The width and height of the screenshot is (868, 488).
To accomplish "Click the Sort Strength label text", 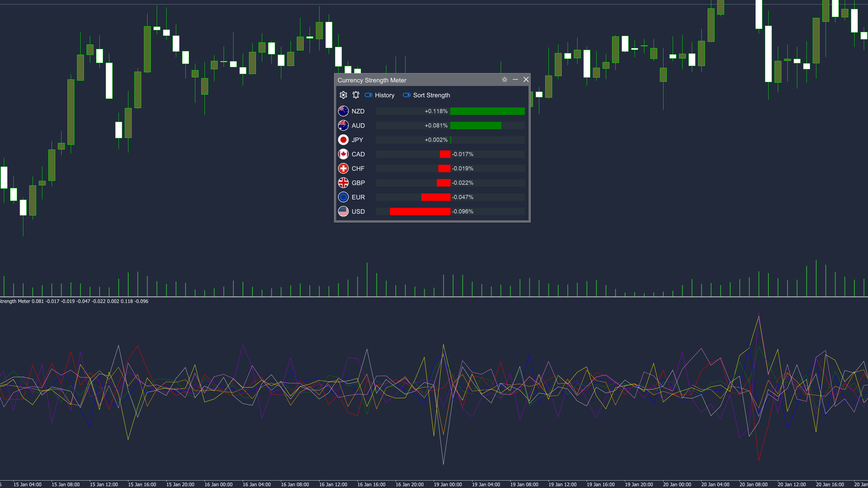I will [x=432, y=95].
